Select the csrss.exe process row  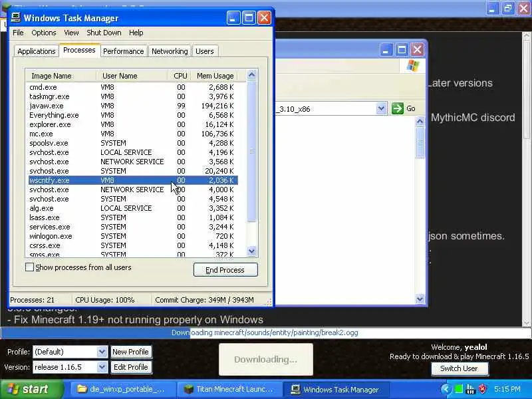click(133, 245)
